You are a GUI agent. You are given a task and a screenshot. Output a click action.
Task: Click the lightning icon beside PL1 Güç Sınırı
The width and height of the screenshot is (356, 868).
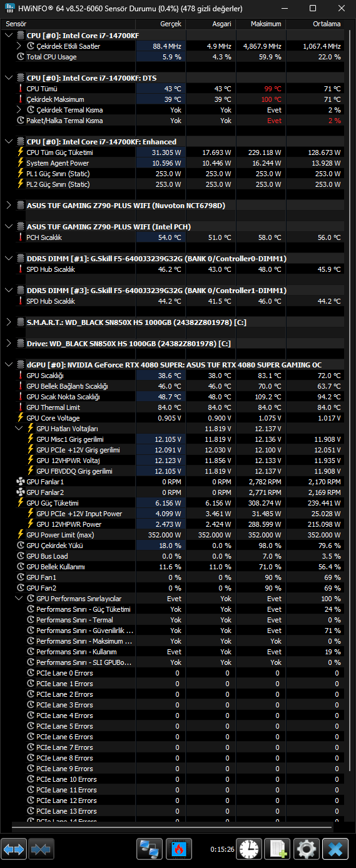[21, 174]
